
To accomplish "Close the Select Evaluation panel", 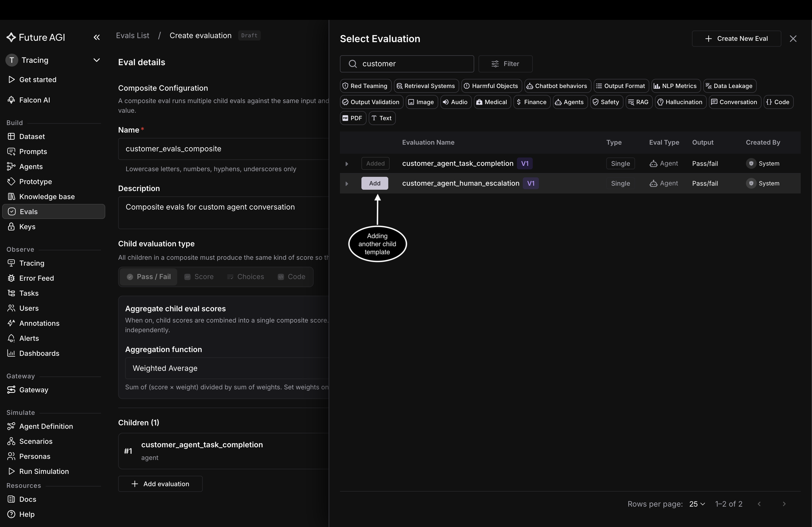I will (793, 39).
